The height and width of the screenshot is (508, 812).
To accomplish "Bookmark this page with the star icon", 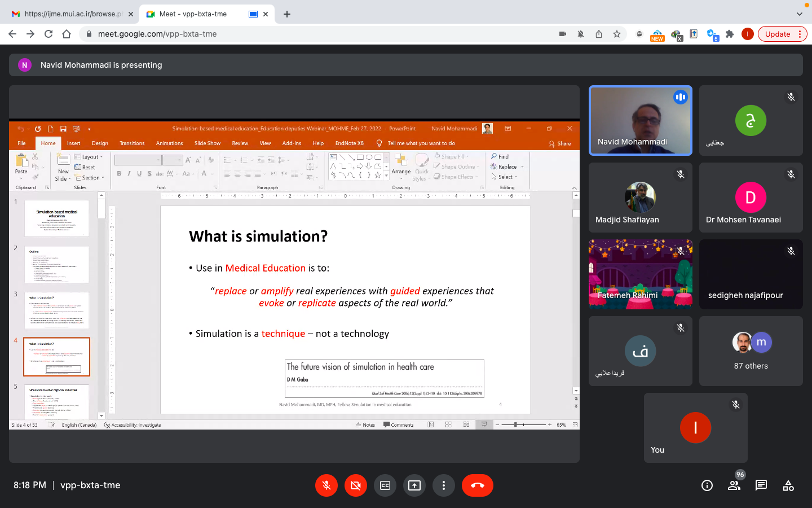I will pyautogui.click(x=617, y=34).
